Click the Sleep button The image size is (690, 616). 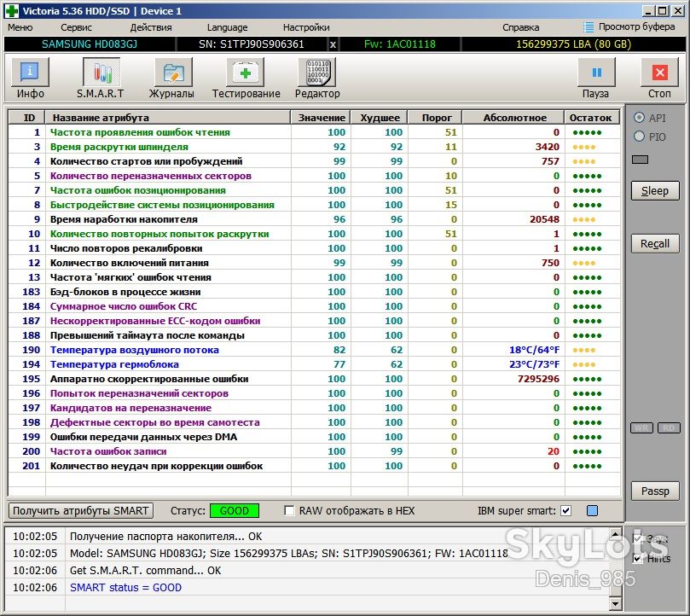tap(655, 190)
